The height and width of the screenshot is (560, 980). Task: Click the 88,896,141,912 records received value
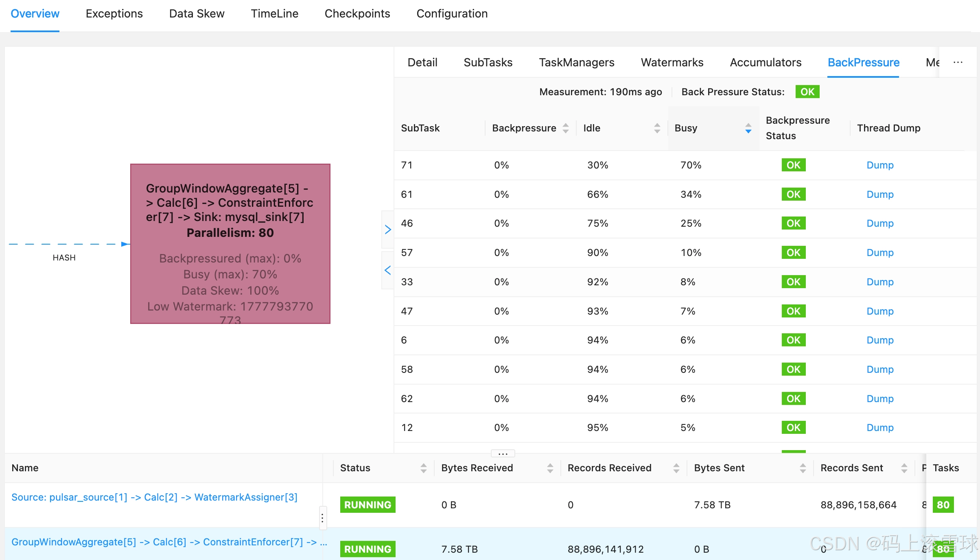point(606,549)
